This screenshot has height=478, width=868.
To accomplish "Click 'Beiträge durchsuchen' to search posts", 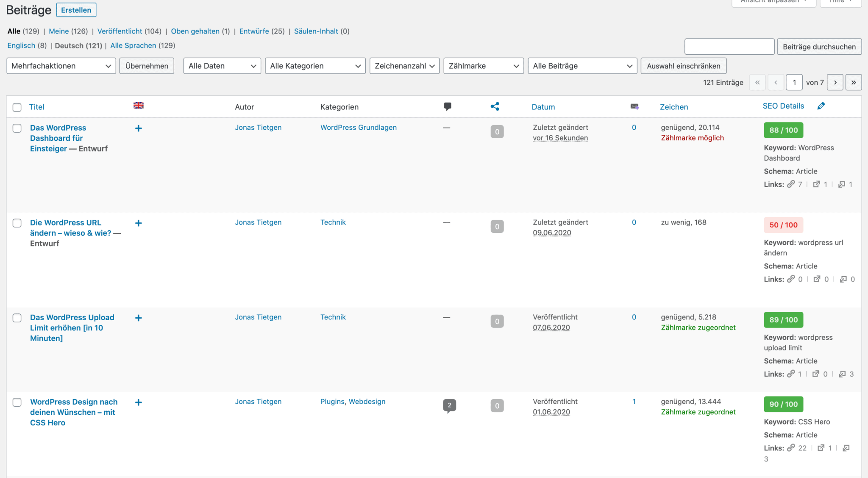I will [x=819, y=46].
